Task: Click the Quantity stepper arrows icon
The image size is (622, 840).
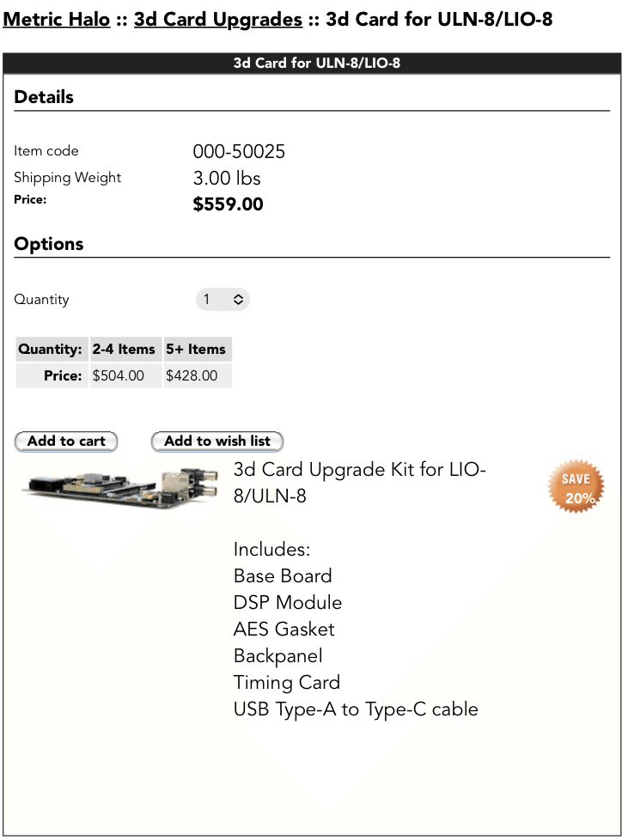Action: 239,300
